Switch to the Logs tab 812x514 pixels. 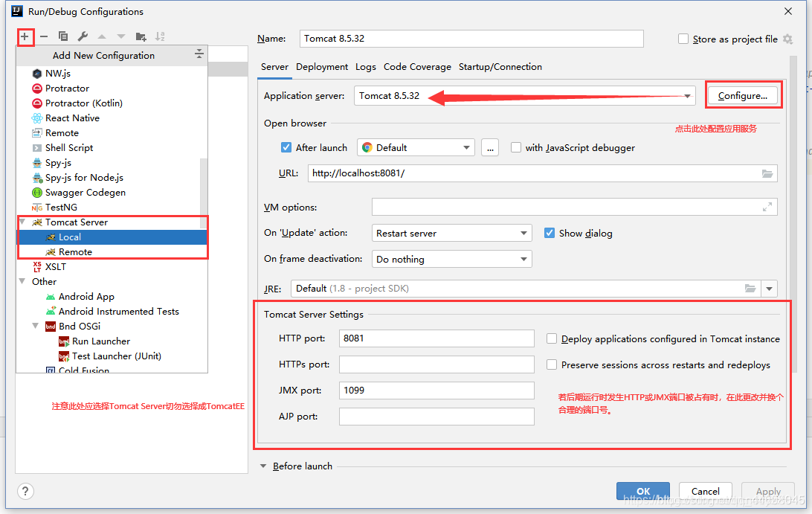(x=366, y=67)
